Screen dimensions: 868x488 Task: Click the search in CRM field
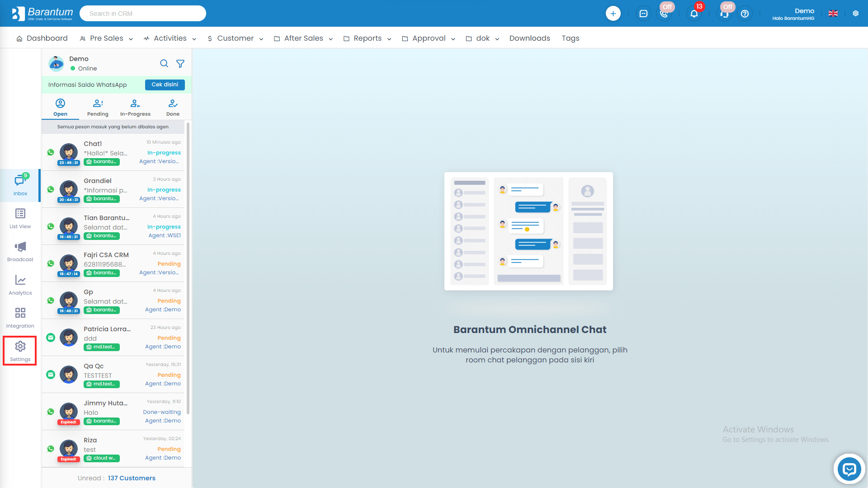click(143, 14)
